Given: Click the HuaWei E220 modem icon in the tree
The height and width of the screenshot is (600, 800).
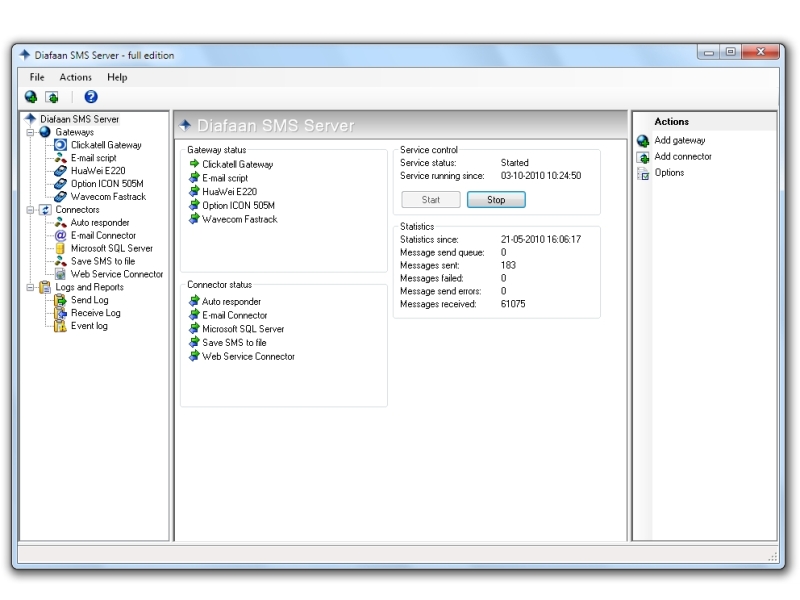Looking at the screenshot, I should (60, 171).
